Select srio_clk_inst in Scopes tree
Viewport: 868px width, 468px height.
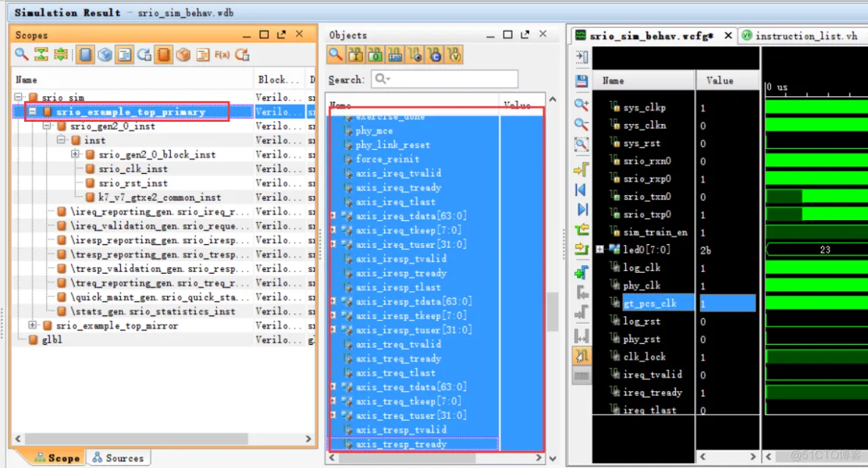133,169
